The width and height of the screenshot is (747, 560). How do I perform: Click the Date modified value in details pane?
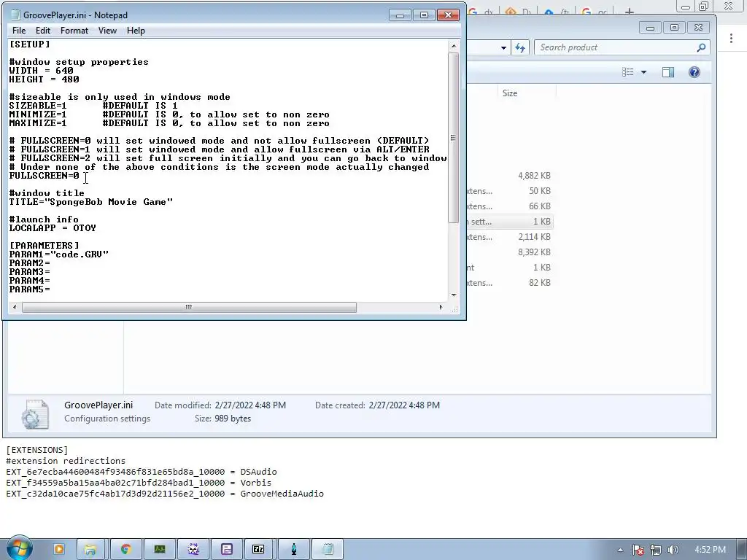(250, 405)
